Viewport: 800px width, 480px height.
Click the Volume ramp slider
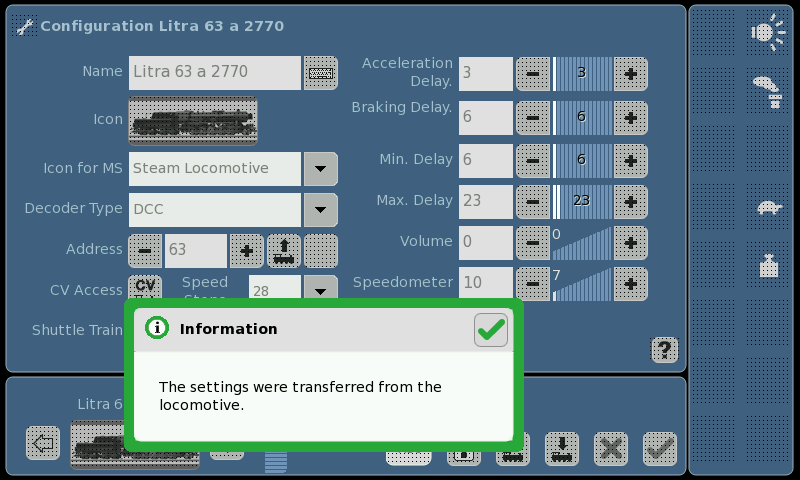pos(582,243)
